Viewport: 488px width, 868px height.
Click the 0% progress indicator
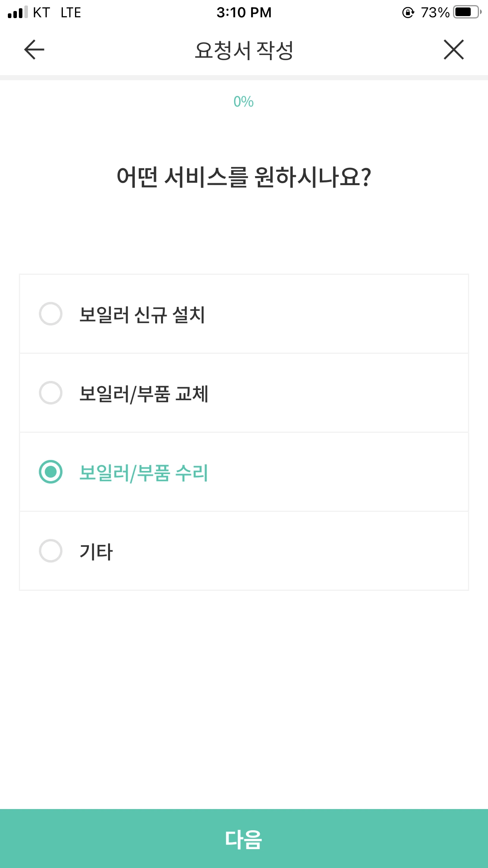pyautogui.click(x=244, y=102)
